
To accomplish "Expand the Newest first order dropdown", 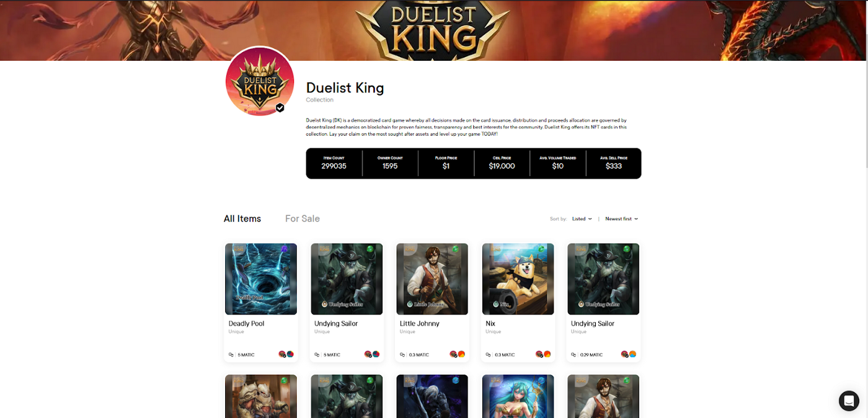I will (x=621, y=219).
